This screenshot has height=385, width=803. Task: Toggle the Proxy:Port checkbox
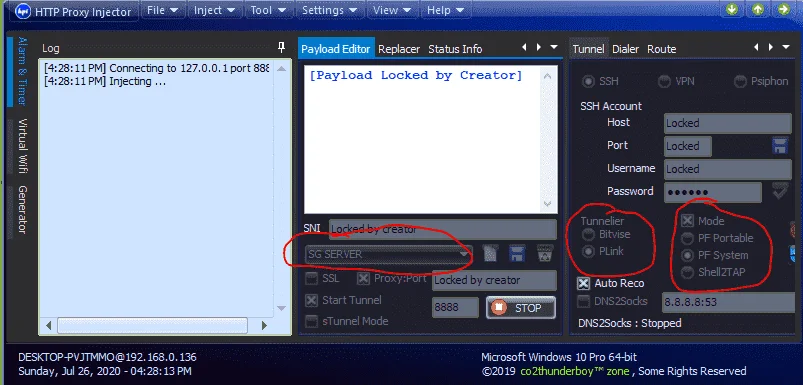363,279
